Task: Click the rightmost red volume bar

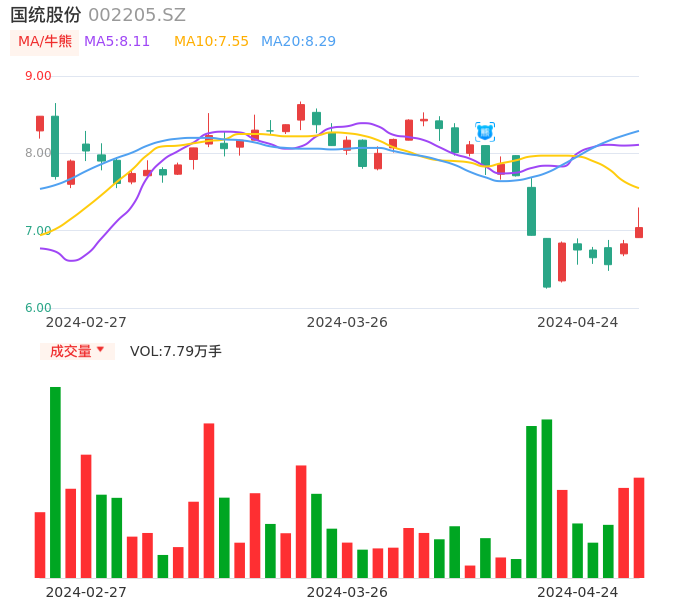Action: (x=639, y=527)
